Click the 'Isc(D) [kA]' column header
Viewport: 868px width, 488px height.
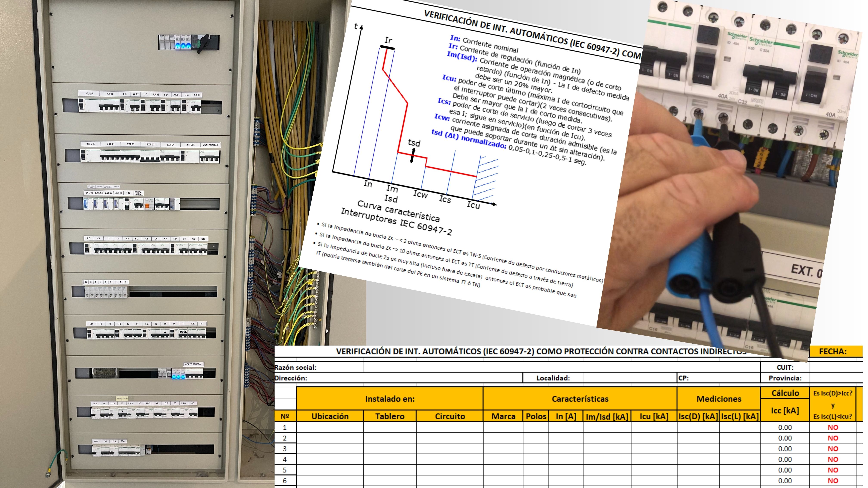(698, 416)
